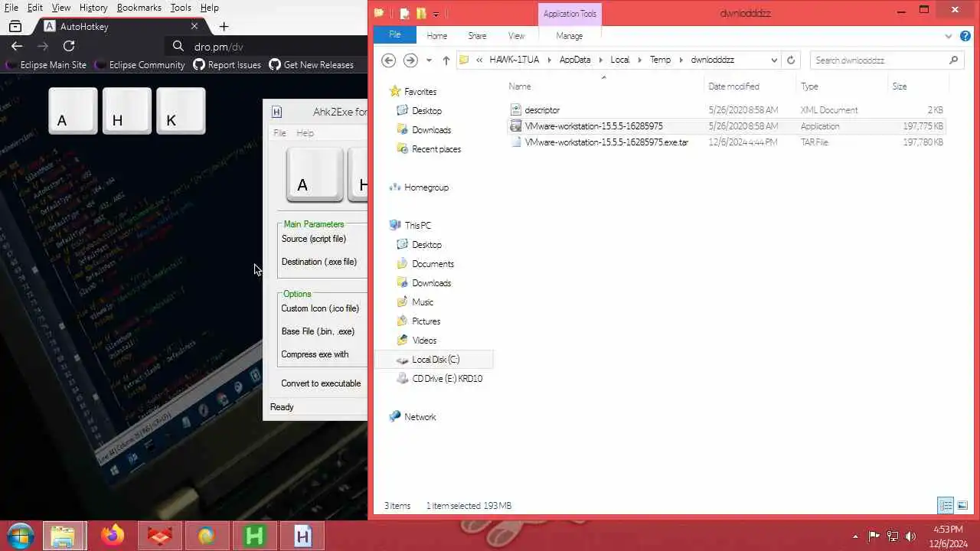This screenshot has height=551, width=980.
Task: Click the network icon in system tray
Action: pos(892,536)
